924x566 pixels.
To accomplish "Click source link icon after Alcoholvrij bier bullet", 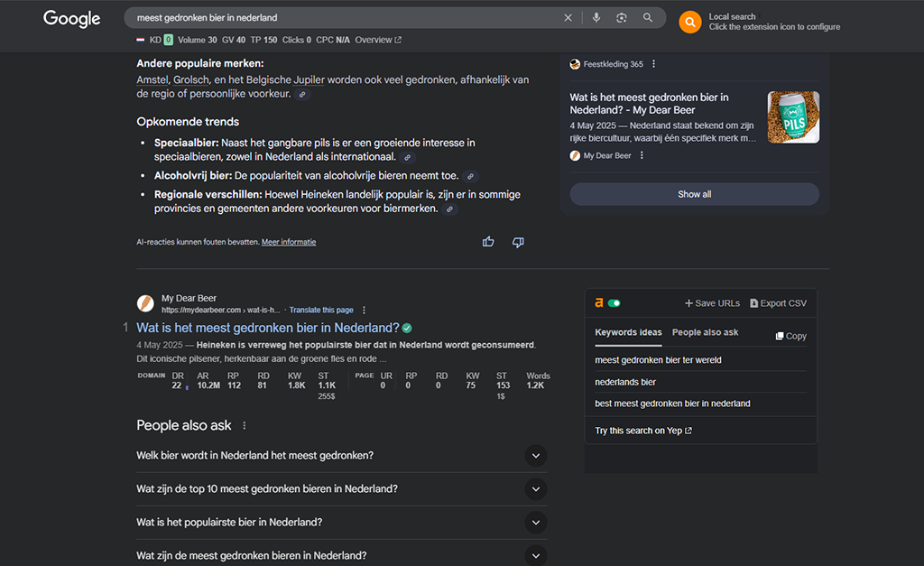I will [470, 176].
